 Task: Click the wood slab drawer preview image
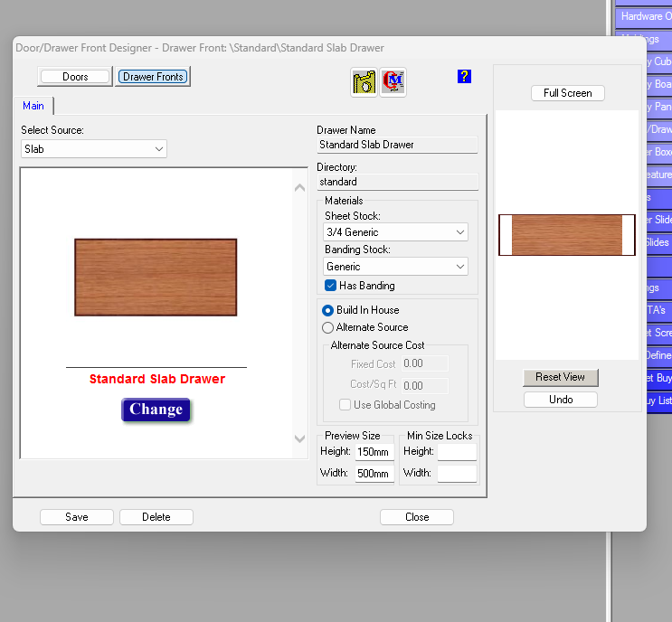pos(156,277)
